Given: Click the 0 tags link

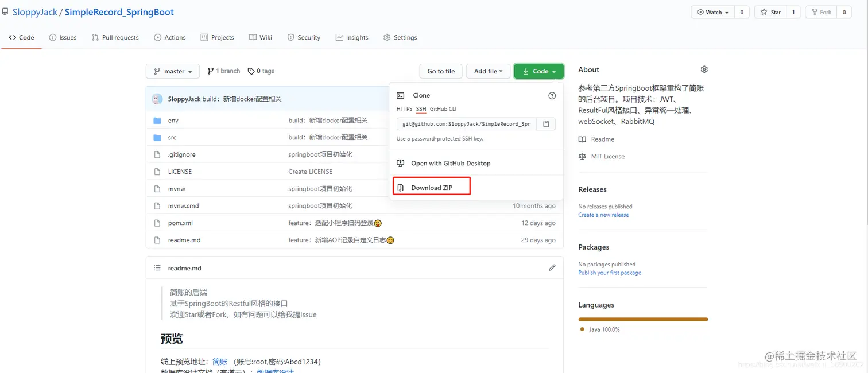Looking at the screenshot, I should pyautogui.click(x=261, y=71).
